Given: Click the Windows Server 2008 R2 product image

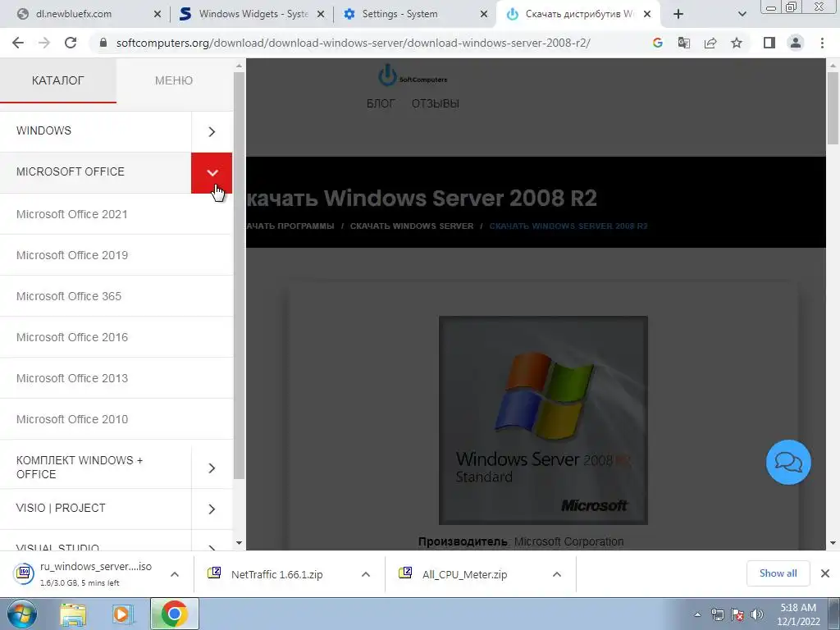Looking at the screenshot, I should point(543,421).
